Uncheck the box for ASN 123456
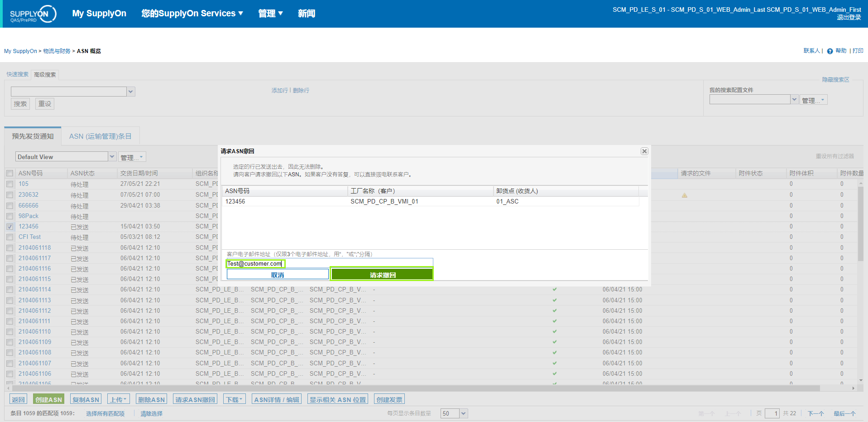The width and height of the screenshot is (868, 422). (10, 227)
